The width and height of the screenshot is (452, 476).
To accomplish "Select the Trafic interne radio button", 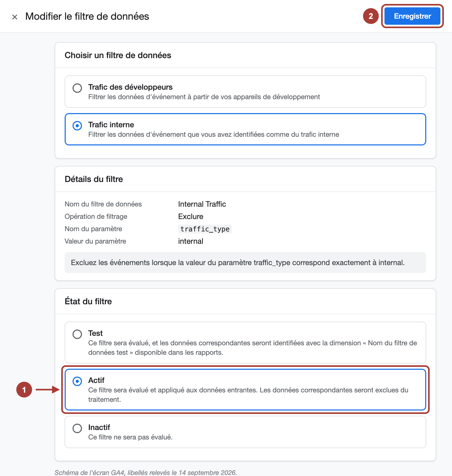I will pos(77,126).
